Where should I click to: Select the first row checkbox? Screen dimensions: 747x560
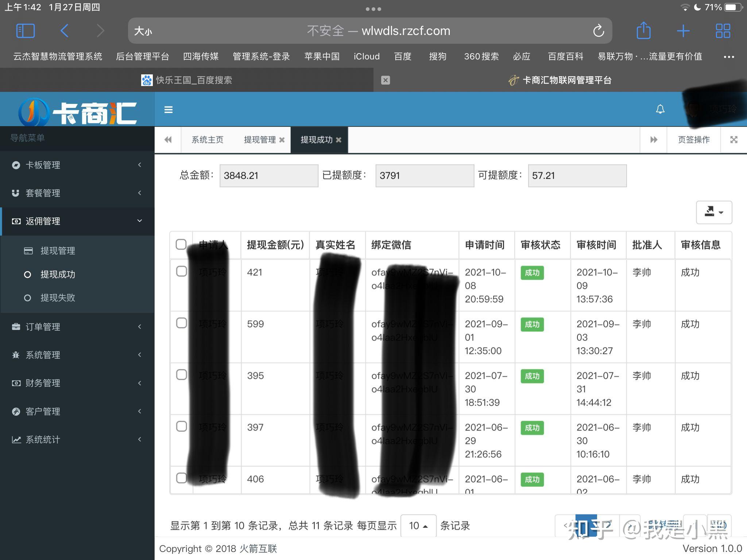coord(181,271)
